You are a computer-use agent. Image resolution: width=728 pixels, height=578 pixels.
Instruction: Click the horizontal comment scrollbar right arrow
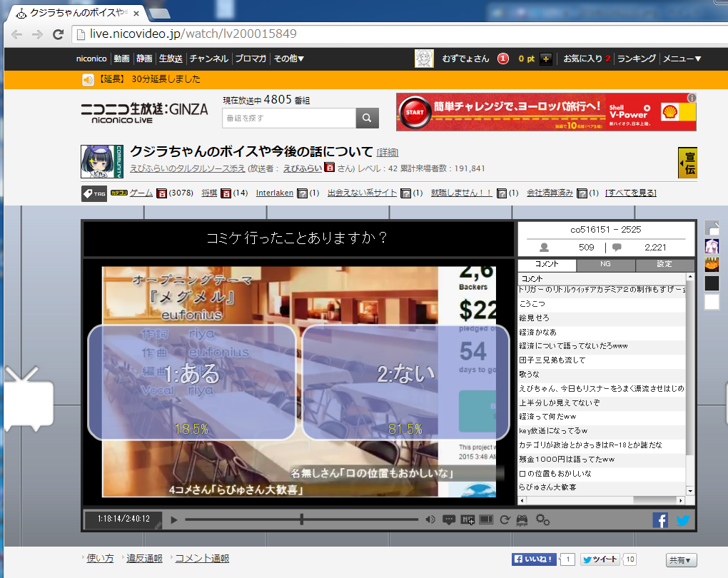tap(681, 500)
